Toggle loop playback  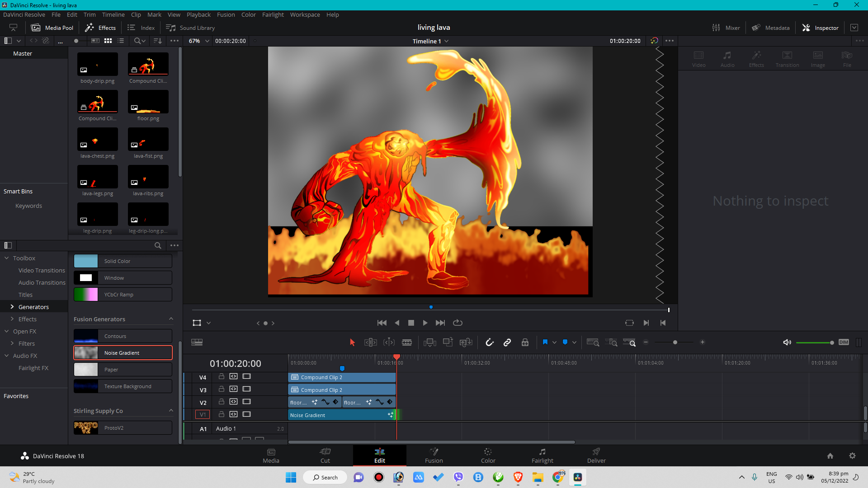[458, 323]
